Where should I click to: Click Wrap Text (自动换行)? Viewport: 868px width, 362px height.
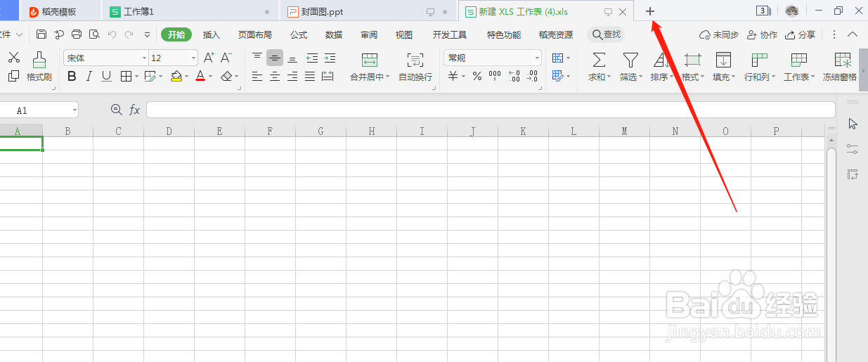click(x=415, y=67)
